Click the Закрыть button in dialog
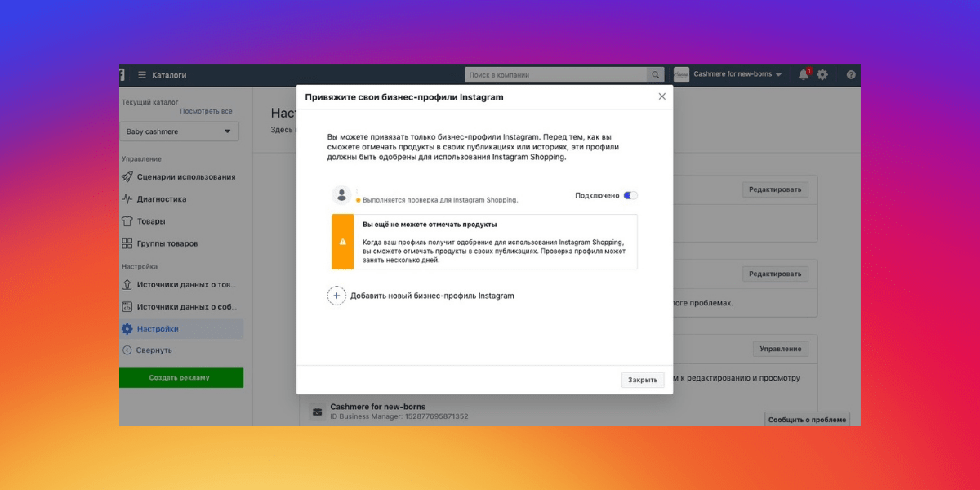The width and height of the screenshot is (980, 490). pos(643,380)
